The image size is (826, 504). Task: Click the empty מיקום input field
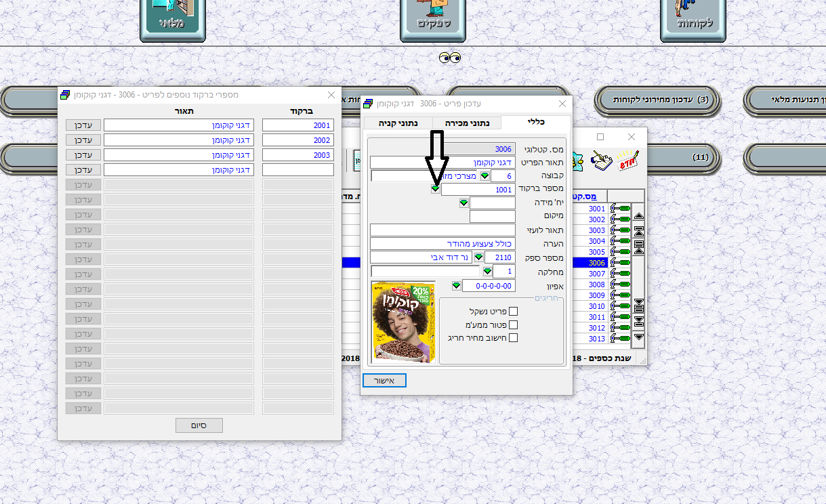[x=493, y=217]
